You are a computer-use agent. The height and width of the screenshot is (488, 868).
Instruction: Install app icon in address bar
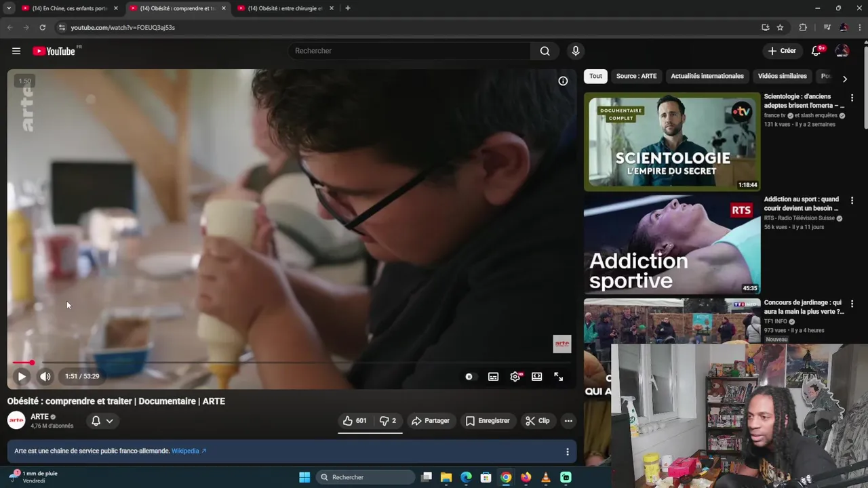pos(765,27)
